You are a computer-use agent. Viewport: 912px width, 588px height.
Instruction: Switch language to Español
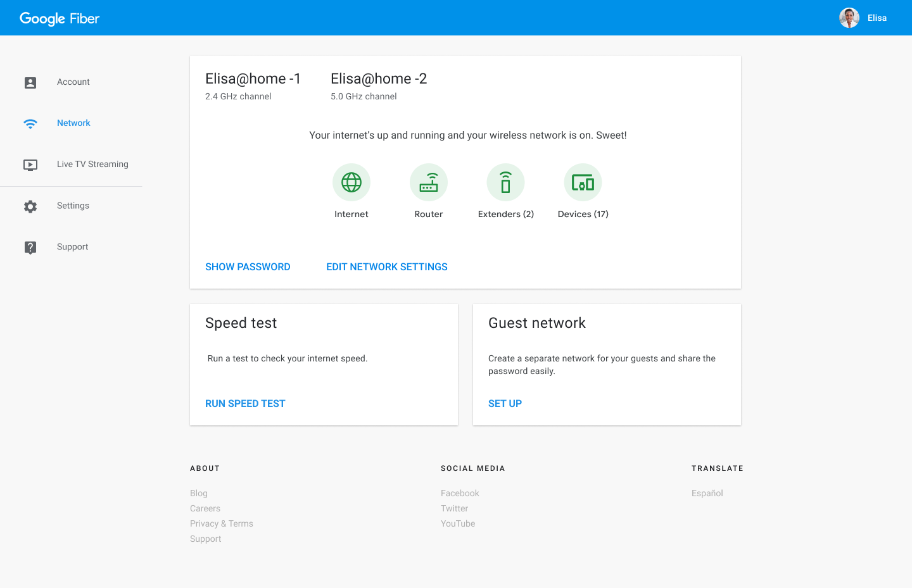(707, 493)
